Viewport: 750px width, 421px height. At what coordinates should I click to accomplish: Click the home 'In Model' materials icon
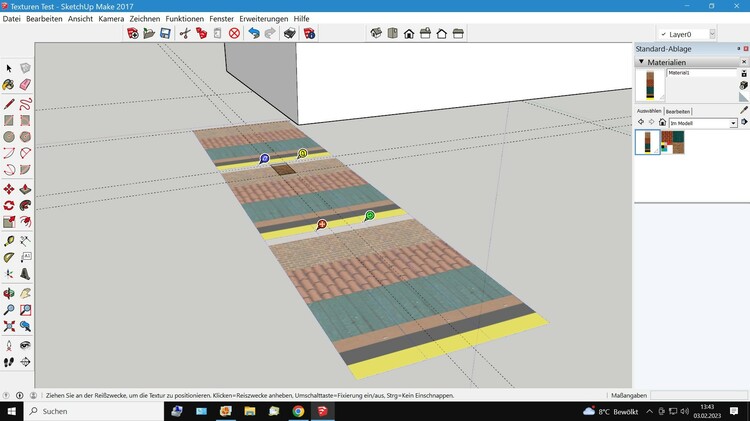pyautogui.click(x=662, y=123)
